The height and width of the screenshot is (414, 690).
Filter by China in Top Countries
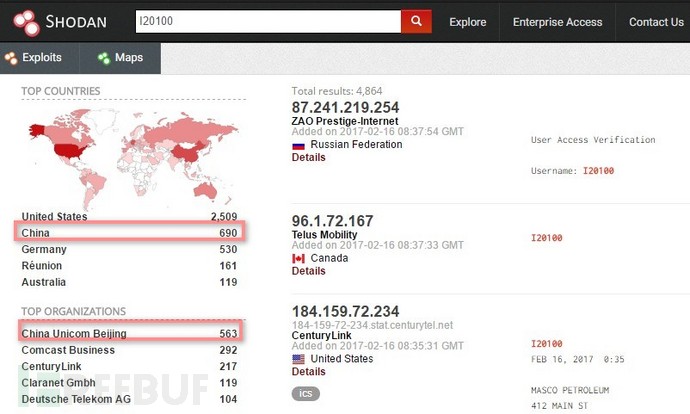35,233
